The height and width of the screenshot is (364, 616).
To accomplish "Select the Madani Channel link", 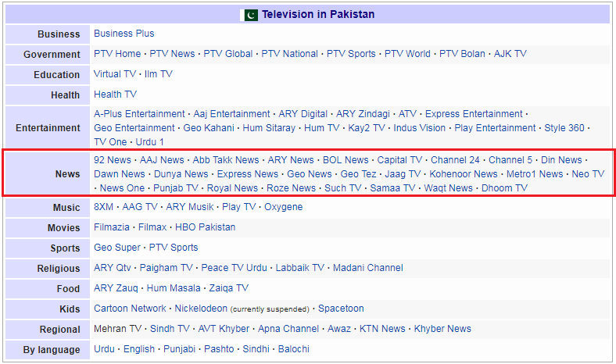I will coord(367,268).
